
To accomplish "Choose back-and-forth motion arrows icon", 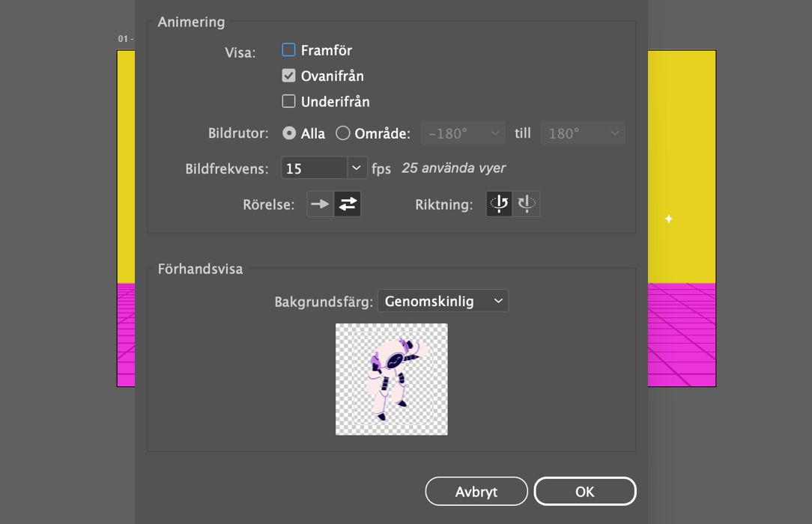I will tap(348, 204).
